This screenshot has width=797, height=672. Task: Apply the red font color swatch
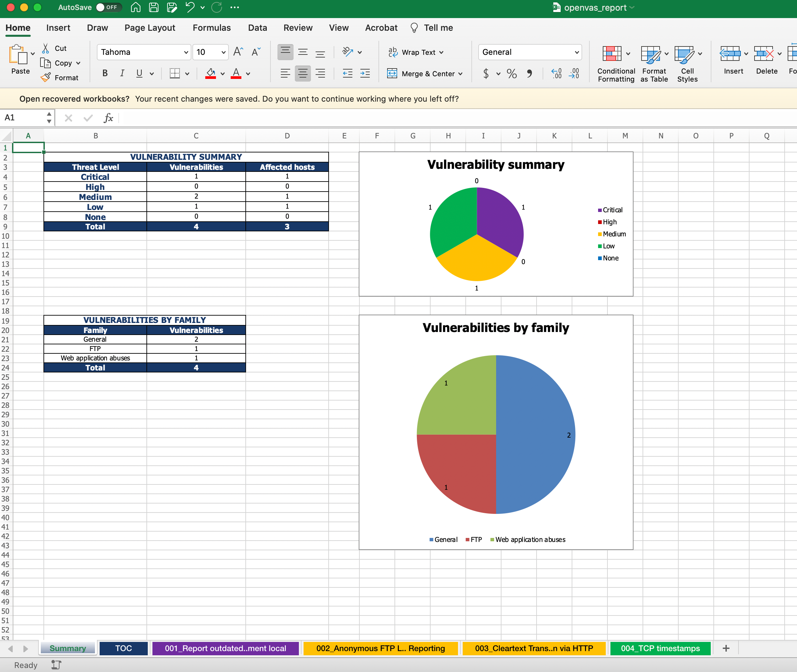236,74
